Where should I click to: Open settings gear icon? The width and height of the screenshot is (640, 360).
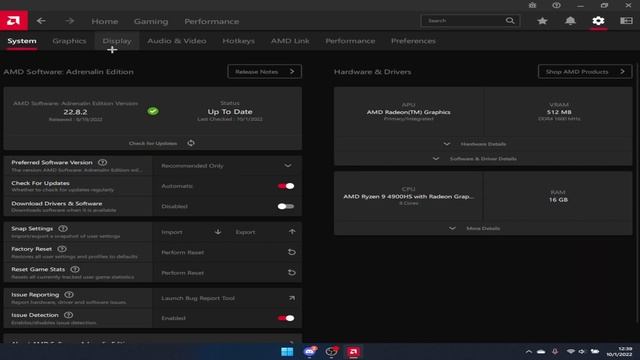click(598, 21)
